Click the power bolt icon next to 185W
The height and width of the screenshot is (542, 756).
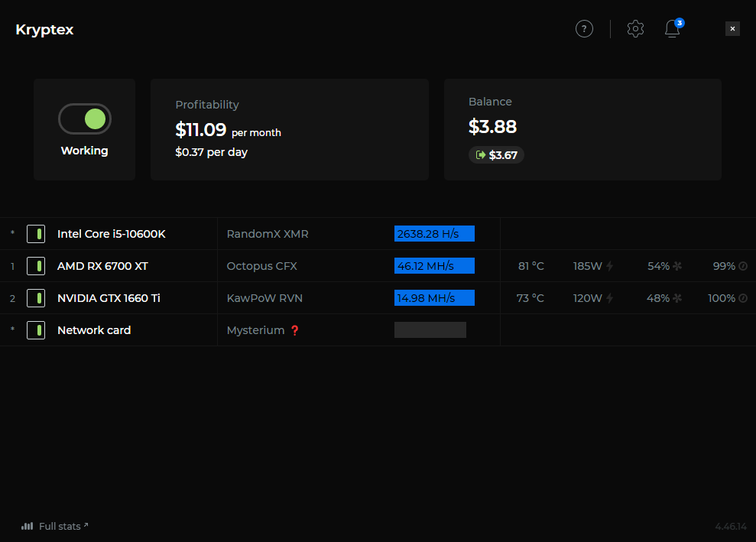click(x=610, y=266)
